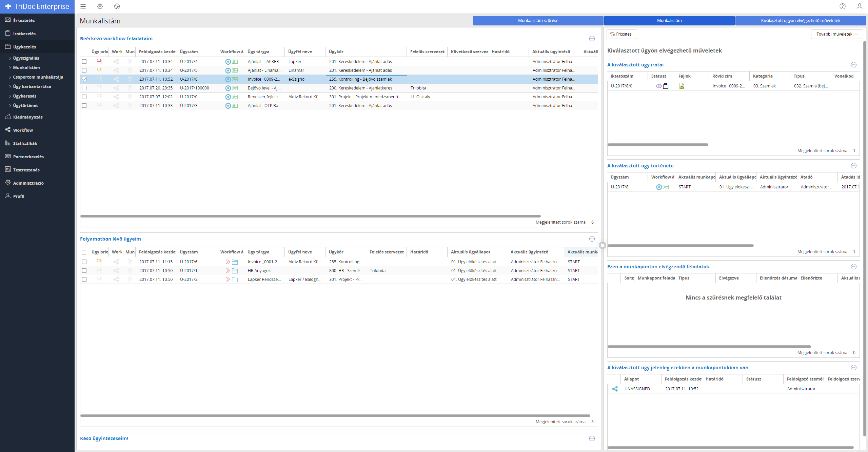Click the hamburger menu icon in top bar

pos(83,6)
